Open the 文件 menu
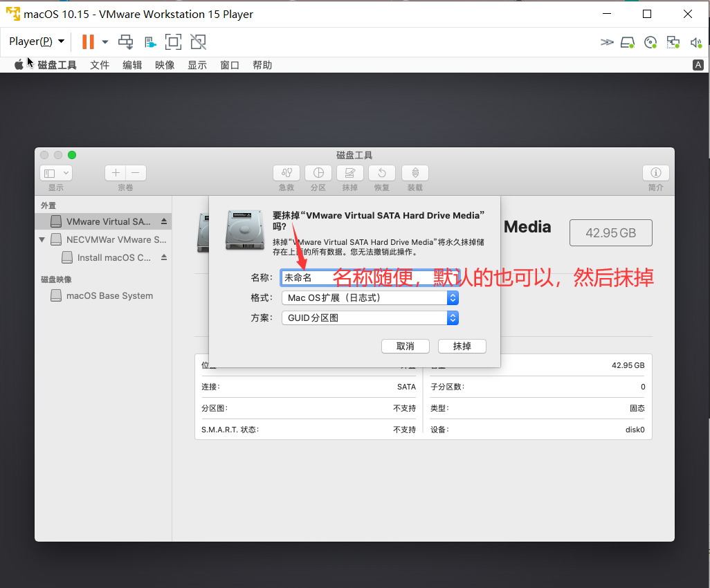This screenshot has width=710, height=588. click(x=100, y=65)
